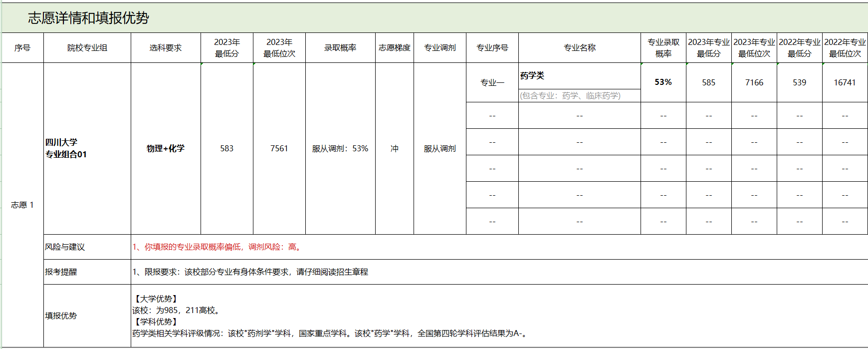Click the "药学类" major name cell
The image size is (868, 349).
(532, 76)
